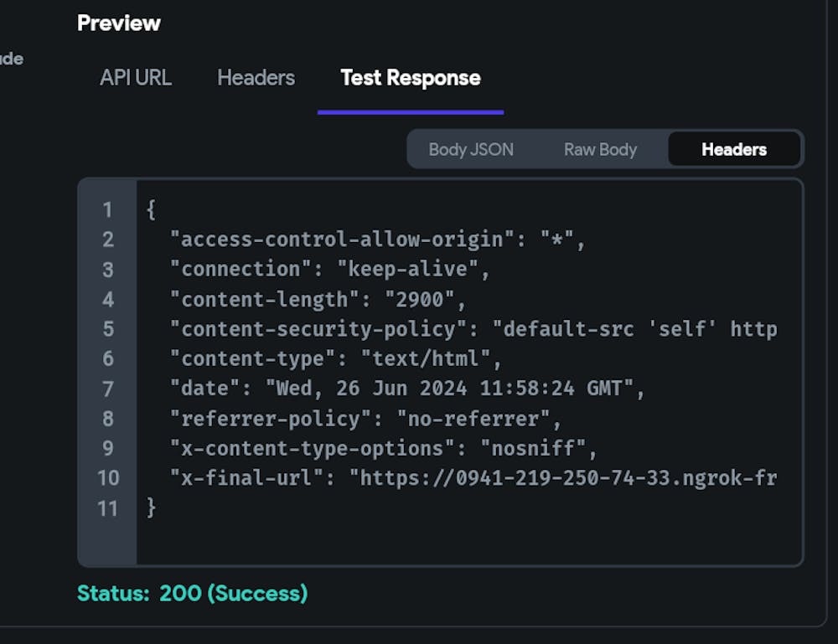Click the content-length value "2900"
This screenshot has height=644, width=838.
pyautogui.click(x=419, y=300)
